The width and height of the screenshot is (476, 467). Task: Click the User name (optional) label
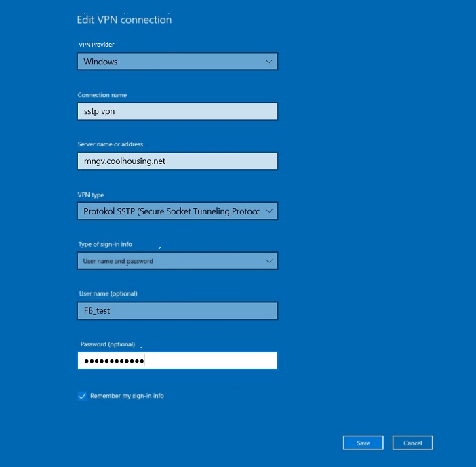point(108,293)
